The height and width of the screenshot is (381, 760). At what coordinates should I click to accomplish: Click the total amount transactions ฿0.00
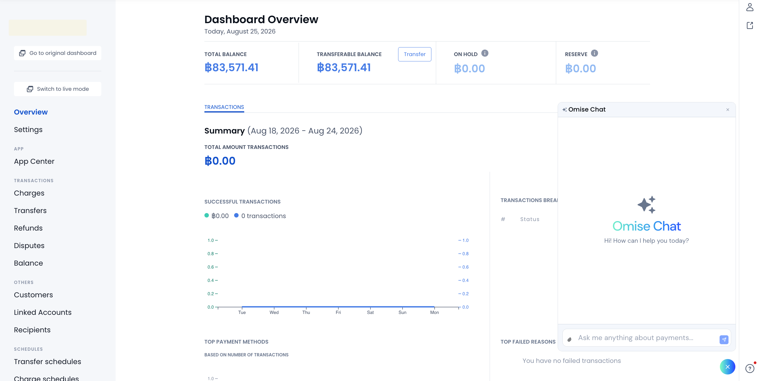tap(220, 161)
